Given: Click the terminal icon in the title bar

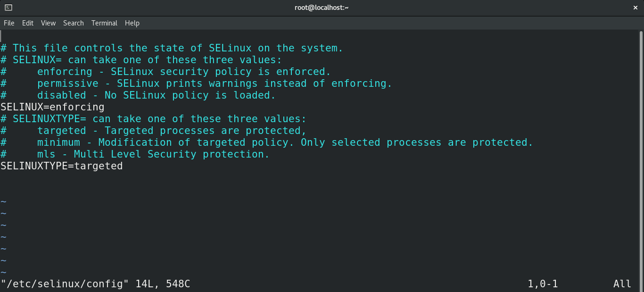Looking at the screenshot, I should click(8, 8).
